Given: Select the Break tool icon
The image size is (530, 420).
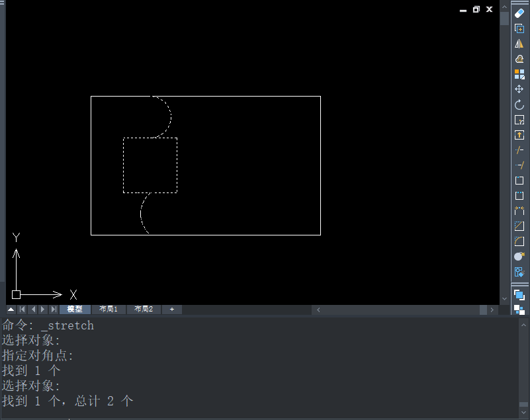Looking at the screenshot, I should coord(519,196).
